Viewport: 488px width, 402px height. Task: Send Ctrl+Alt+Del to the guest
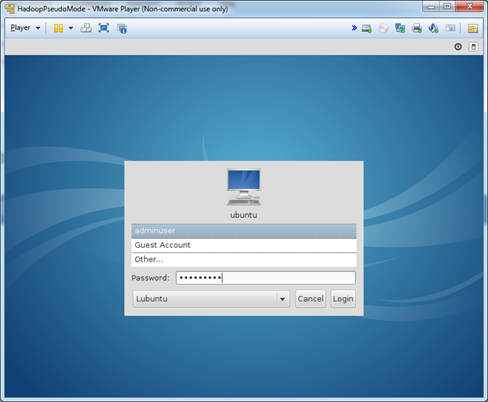pyautogui.click(x=86, y=28)
